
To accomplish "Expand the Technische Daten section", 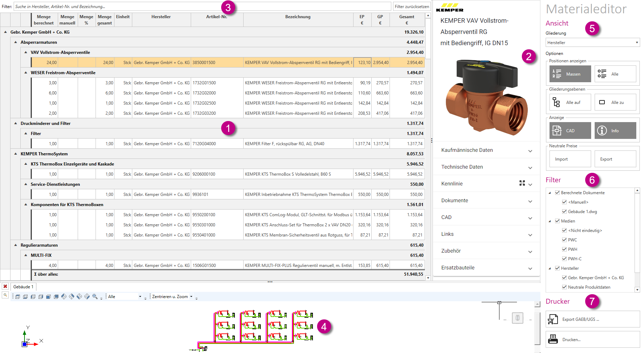I will coord(486,167).
